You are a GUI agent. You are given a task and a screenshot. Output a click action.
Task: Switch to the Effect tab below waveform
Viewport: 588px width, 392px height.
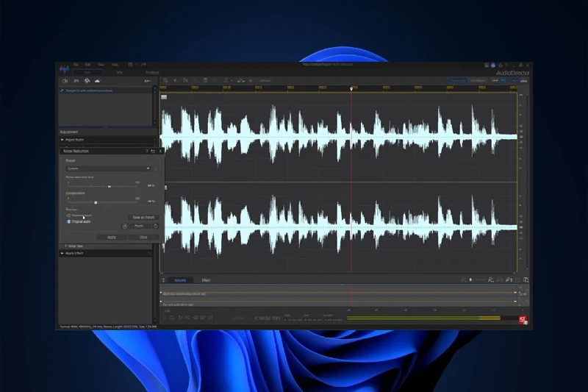point(206,280)
